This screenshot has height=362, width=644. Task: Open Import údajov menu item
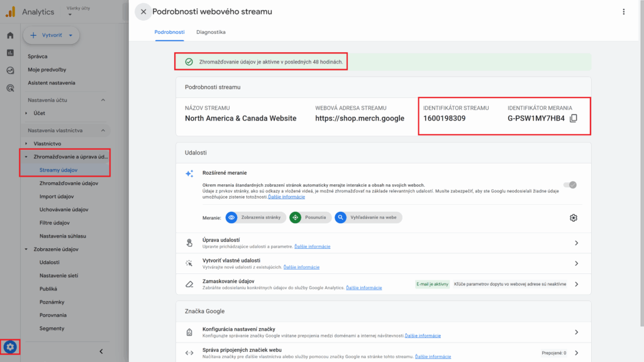[x=57, y=197]
